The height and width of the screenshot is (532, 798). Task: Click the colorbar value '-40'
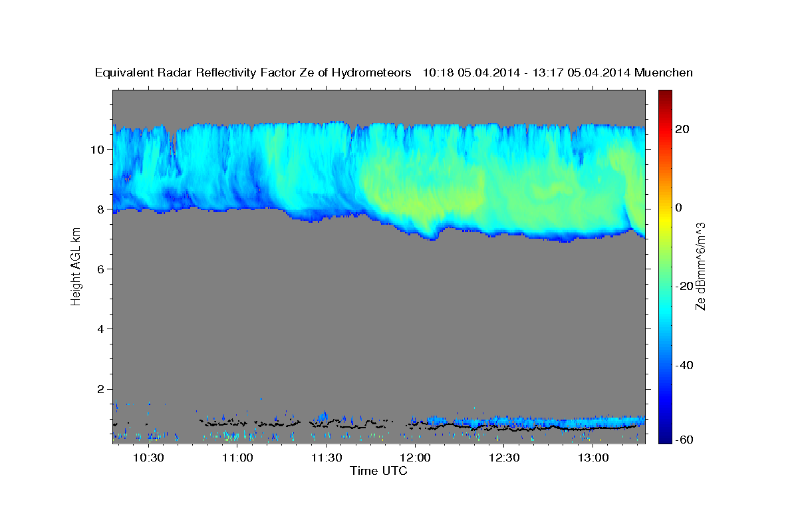pos(684,365)
